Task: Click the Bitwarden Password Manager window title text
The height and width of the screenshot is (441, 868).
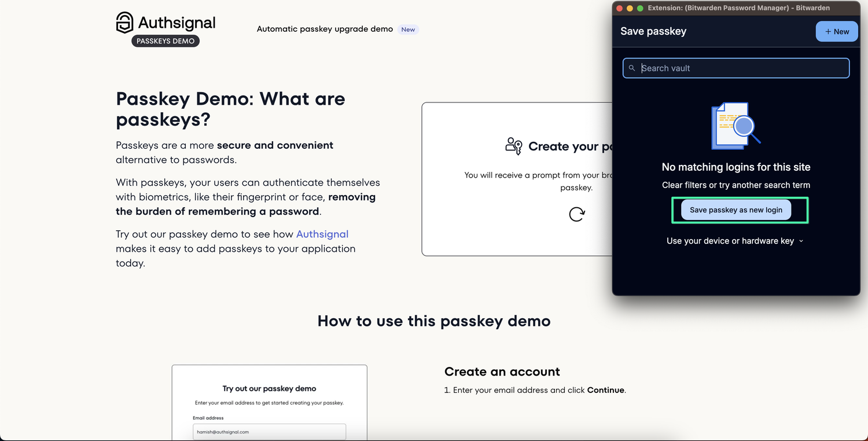Action: (739, 8)
